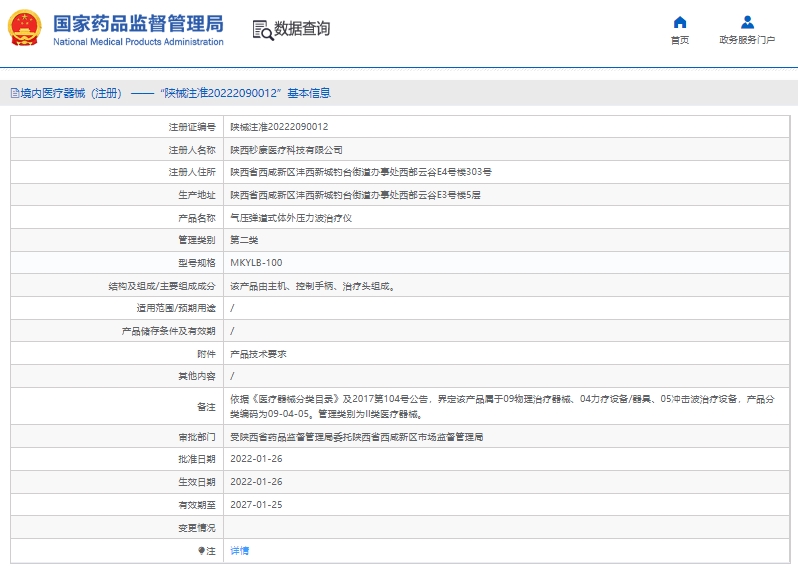Click the 生产地址 row label
This screenshot has width=798, height=567.
(197, 195)
